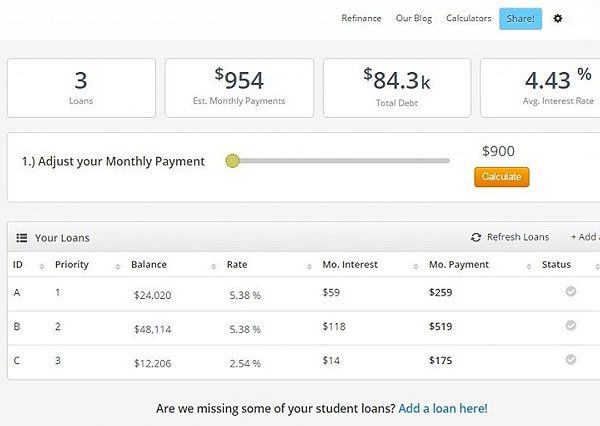Screen dimensions: 600x426
Task: Click the Est. Monthly Payments $954 card
Action: (239, 88)
